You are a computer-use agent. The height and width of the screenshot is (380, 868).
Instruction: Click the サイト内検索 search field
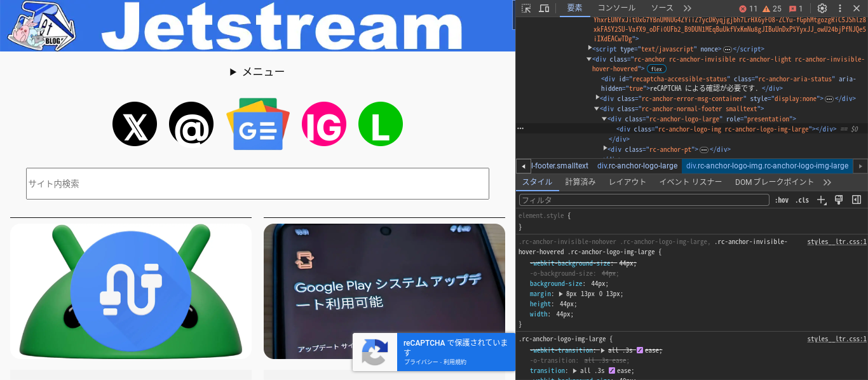coord(257,183)
